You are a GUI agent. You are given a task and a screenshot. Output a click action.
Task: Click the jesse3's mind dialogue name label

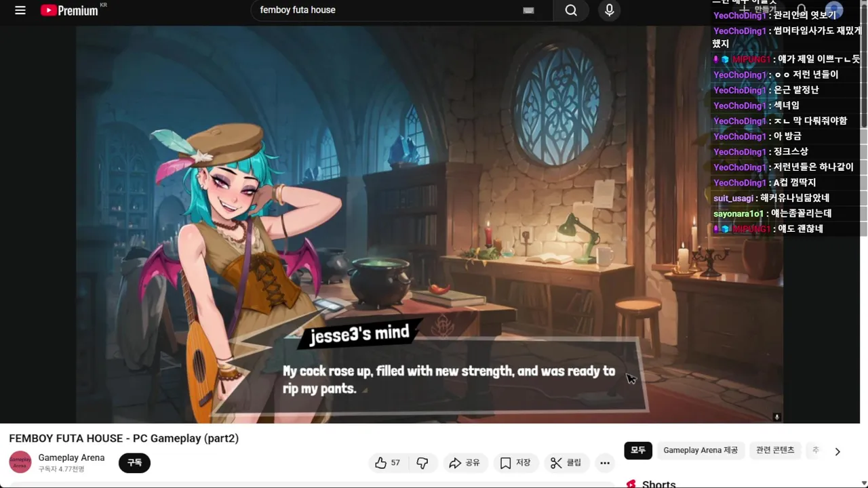coord(359,334)
